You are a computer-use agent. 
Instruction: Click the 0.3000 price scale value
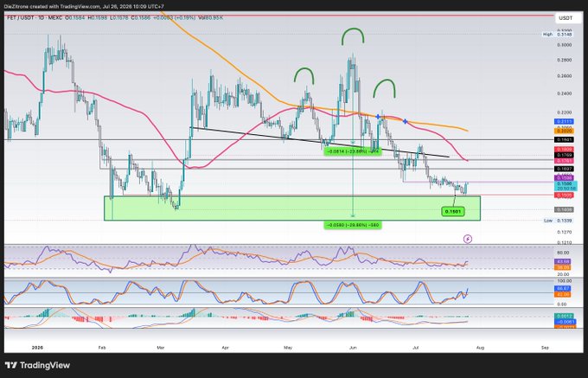pyautogui.click(x=564, y=45)
